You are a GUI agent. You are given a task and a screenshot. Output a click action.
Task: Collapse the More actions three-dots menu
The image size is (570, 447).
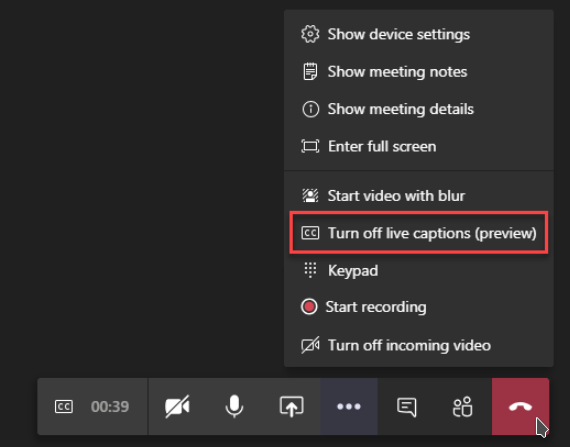tap(349, 406)
